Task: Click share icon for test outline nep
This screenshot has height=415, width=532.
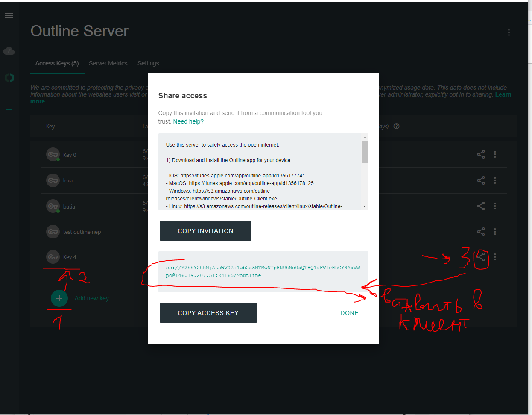Action: [x=481, y=232]
